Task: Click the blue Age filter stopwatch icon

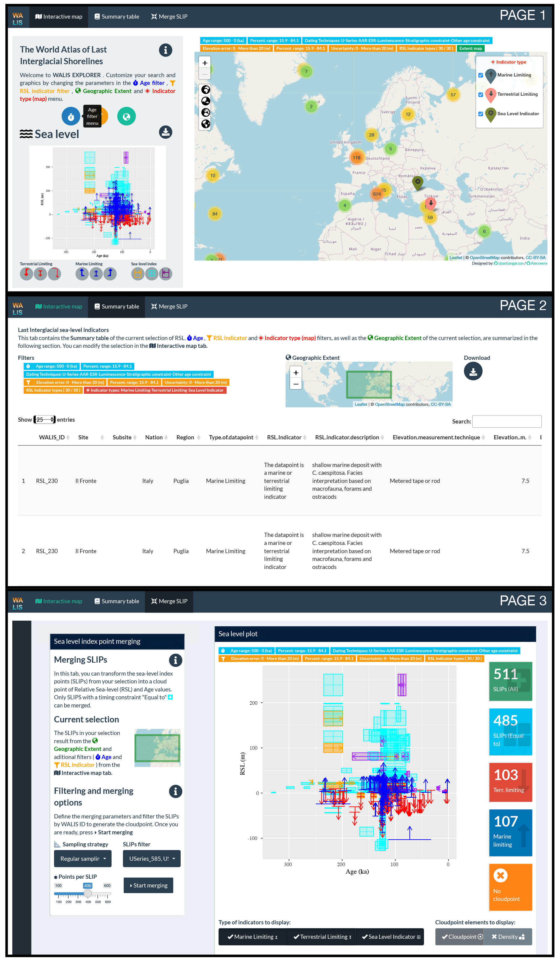Action: [71, 117]
